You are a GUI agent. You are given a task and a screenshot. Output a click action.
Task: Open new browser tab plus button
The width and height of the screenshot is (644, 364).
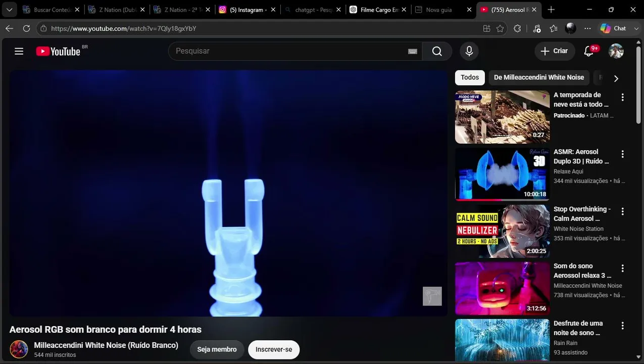551,10
